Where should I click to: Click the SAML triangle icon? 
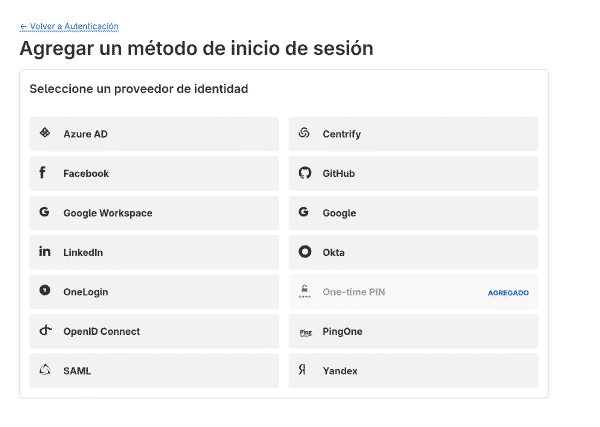(x=45, y=370)
